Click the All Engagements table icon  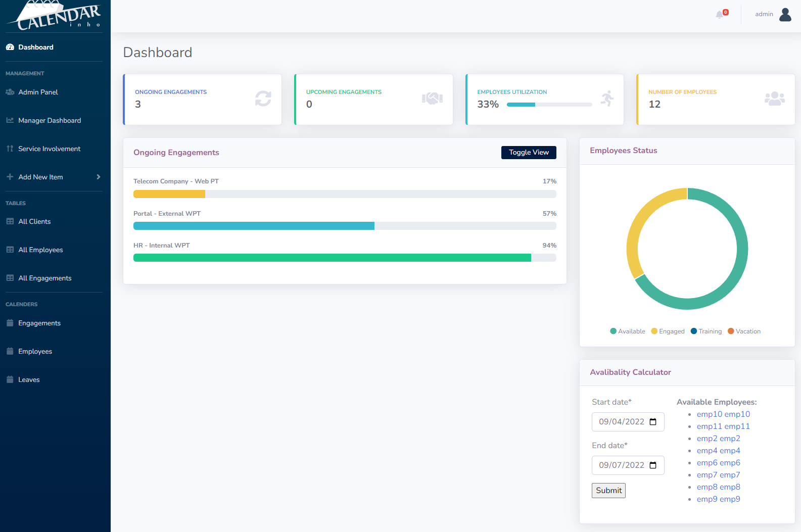pyautogui.click(x=10, y=278)
